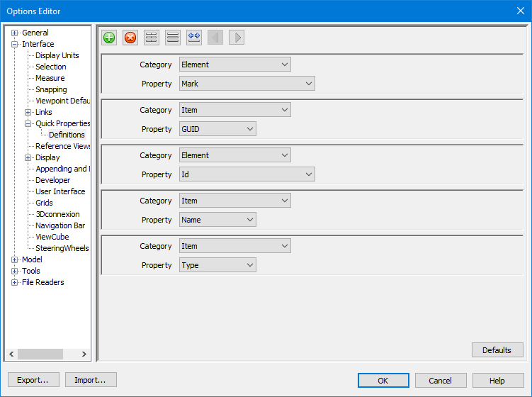Open the Property dropdown showing Name

coord(217,220)
